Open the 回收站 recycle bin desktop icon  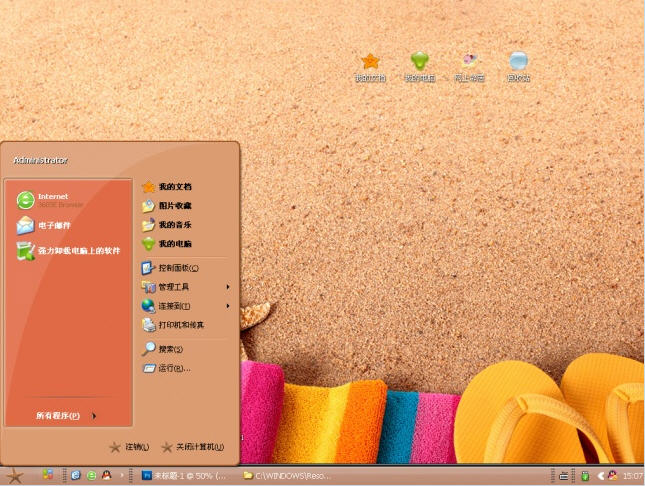point(518,67)
